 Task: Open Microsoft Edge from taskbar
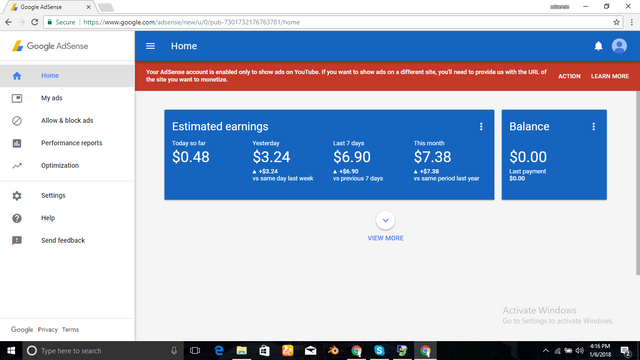(x=219, y=351)
